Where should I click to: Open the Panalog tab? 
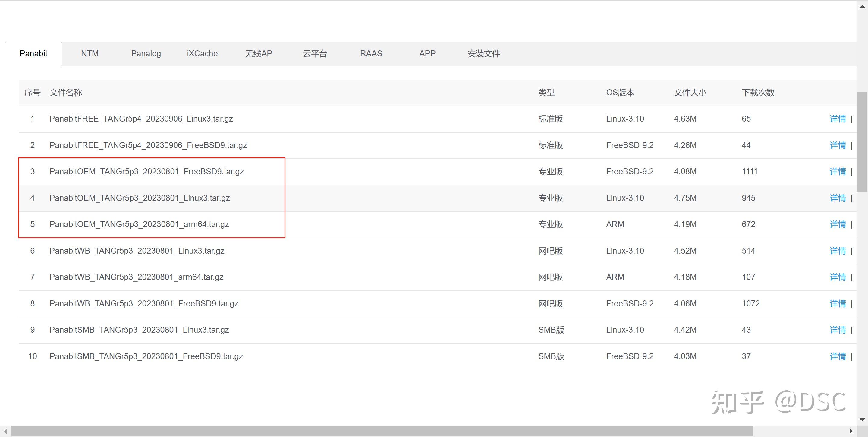146,54
